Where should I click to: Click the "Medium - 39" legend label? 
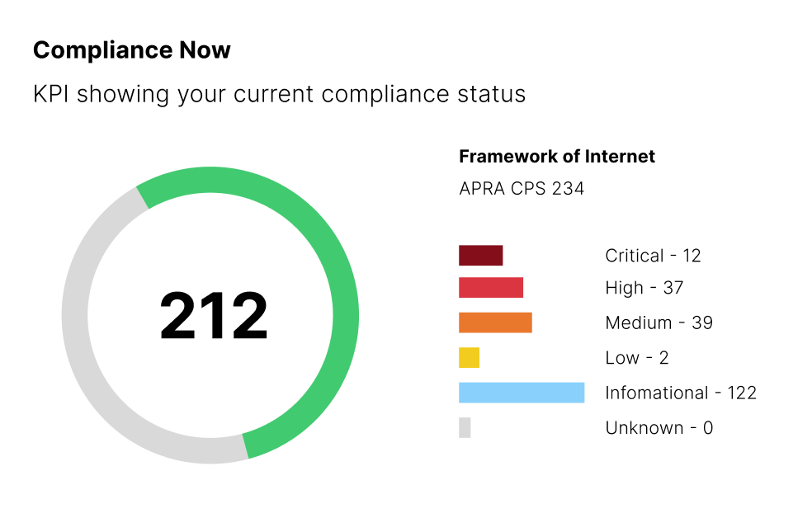659,322
